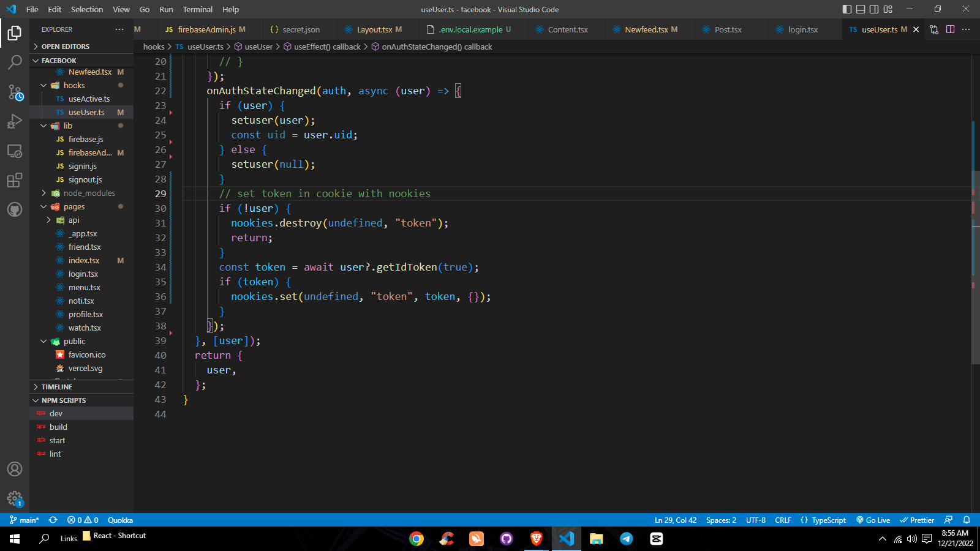Viewport: 980px width, 551px height.
Task: Expand api folder
Action: pos(81,220)
